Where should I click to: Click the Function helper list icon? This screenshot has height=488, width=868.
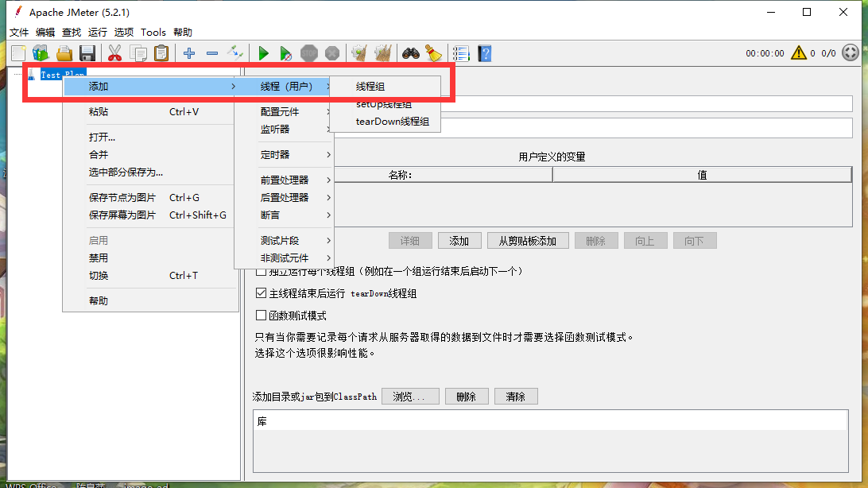(461, 53)
